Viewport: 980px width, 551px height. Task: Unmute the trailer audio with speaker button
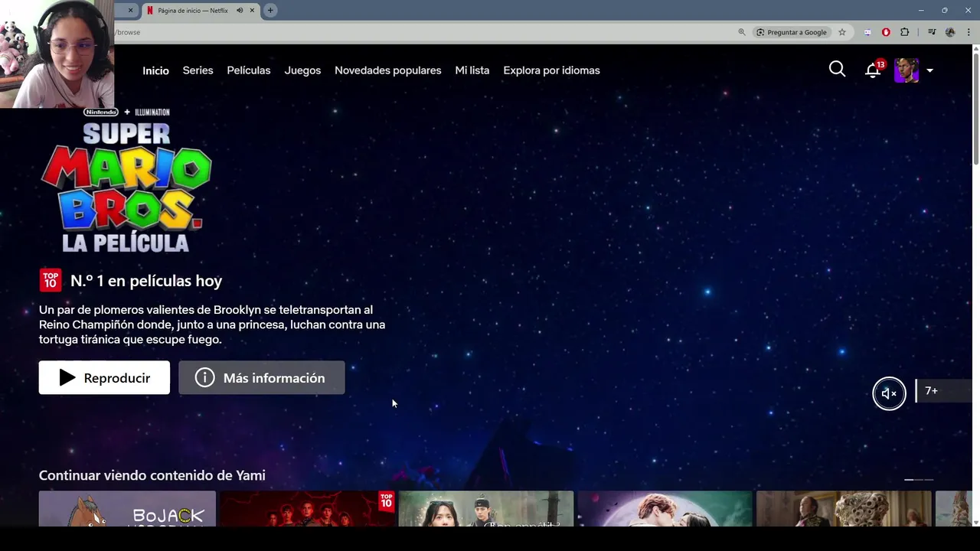point(889,393)
